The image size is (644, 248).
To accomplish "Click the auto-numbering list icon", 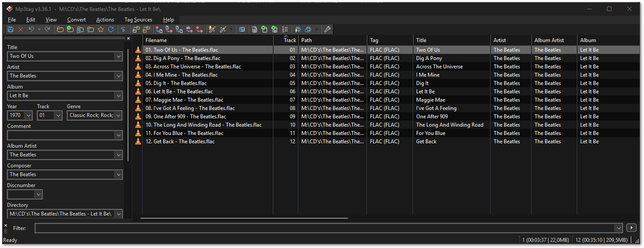I will [285, 29].
